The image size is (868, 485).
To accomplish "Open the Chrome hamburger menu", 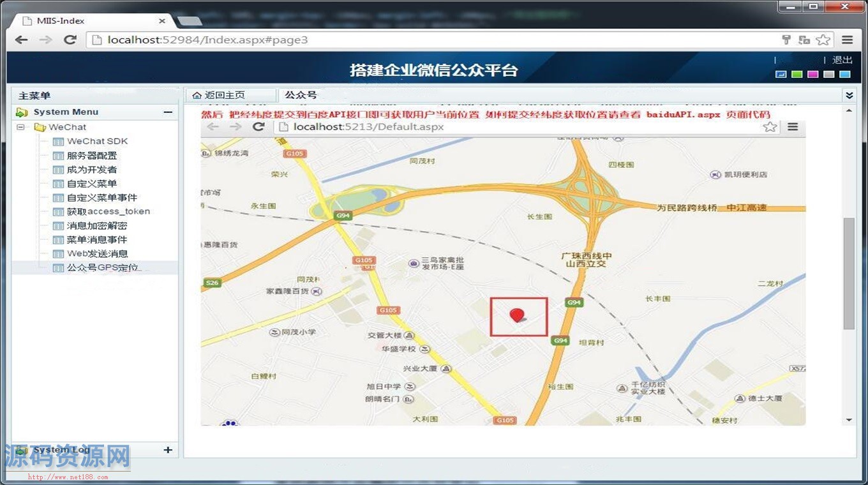I will [848, 40].
